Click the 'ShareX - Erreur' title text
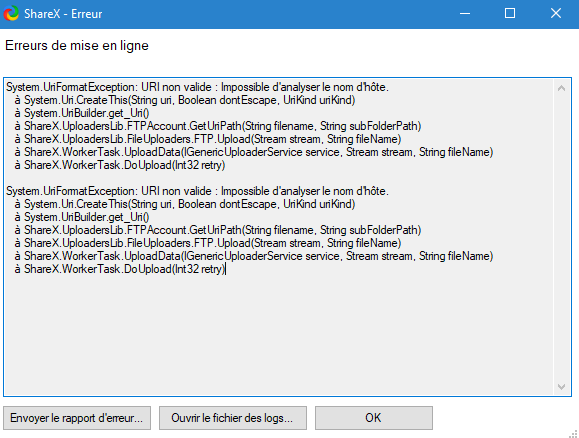Image resolution: width=579 pixels, height=438 pixels. pos(63,14)
